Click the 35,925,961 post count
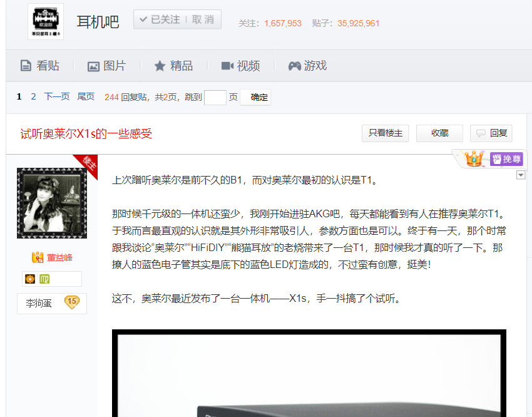The height and width of the screenshot is (417, 532). (358, 23)
